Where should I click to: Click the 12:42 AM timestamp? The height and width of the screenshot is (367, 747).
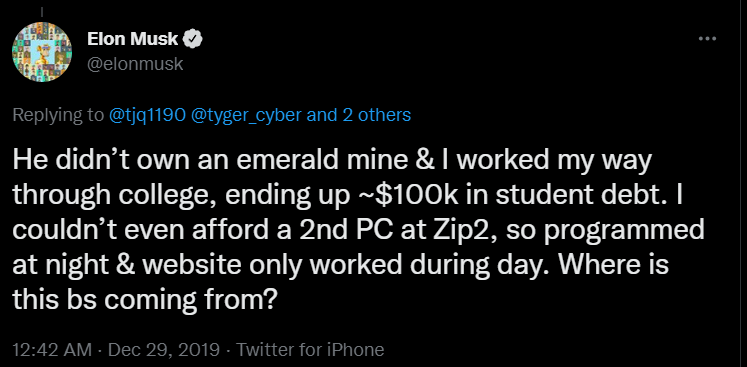click(x=52, y=350)
